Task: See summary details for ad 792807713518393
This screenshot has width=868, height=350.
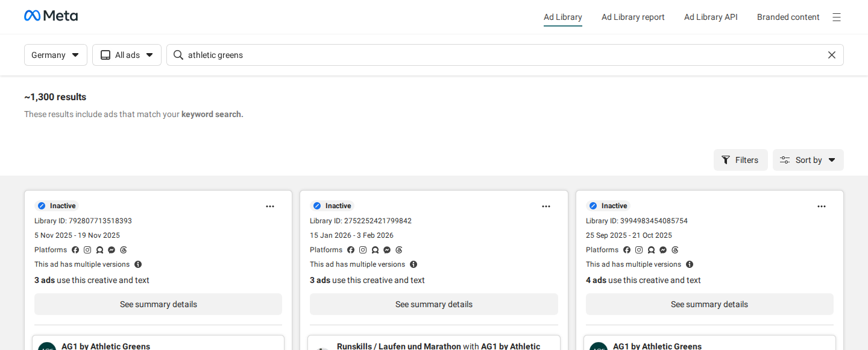Action: [x=158, y=304]
